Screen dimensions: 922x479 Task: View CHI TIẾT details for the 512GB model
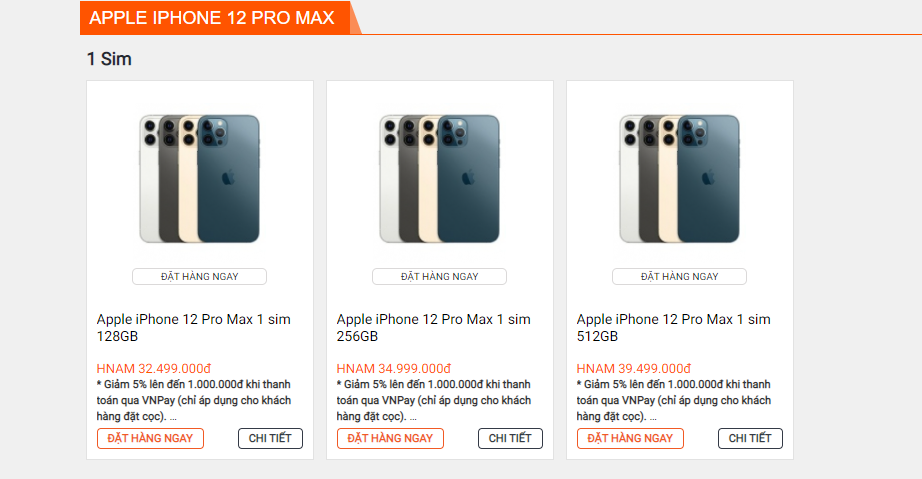(x=750, y=438)
